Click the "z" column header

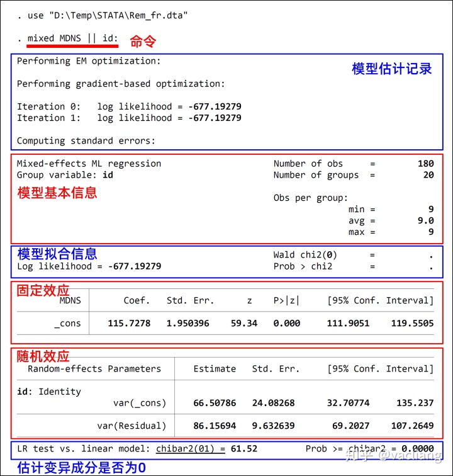(249, 301)
